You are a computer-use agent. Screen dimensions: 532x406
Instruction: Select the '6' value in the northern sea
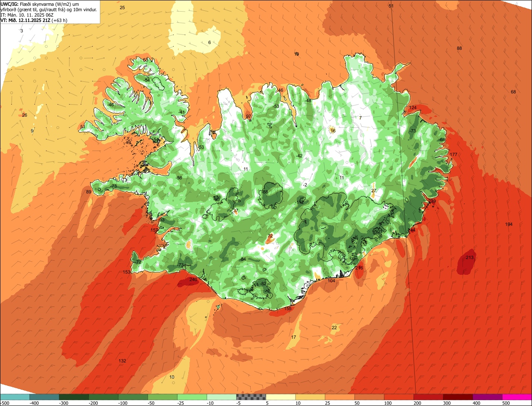209,42
